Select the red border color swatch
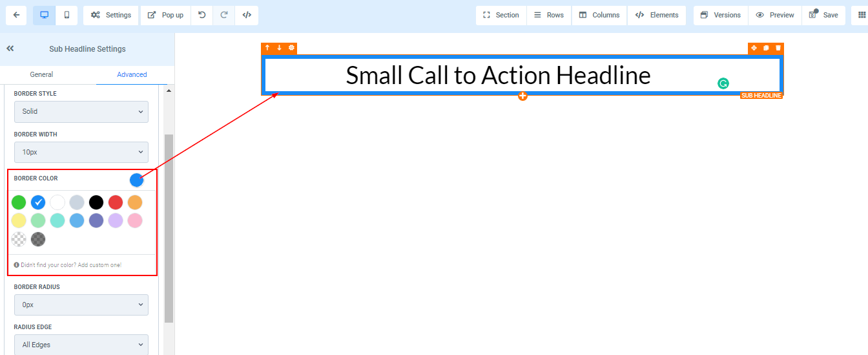This screenshot has height=355, width=868. pyautogui.click(x=116, y=202)
